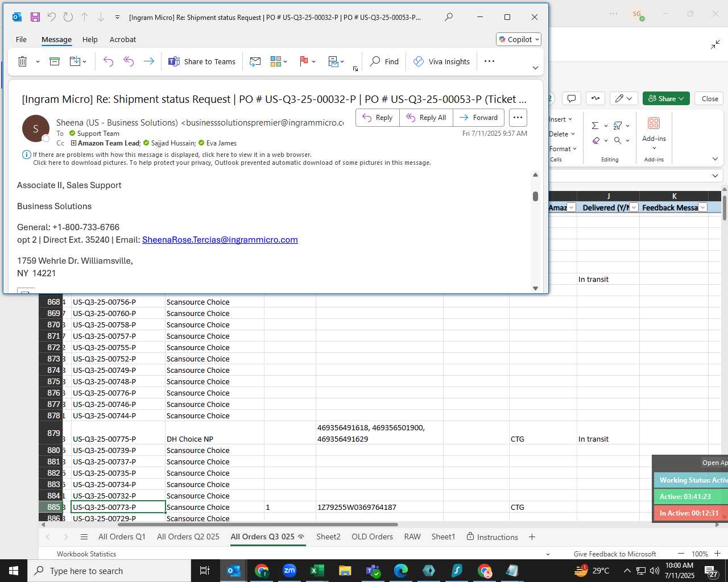Open the Acrobat tab
The height and width of the screenshot is (582, 728).
click(x=123, y=39)
